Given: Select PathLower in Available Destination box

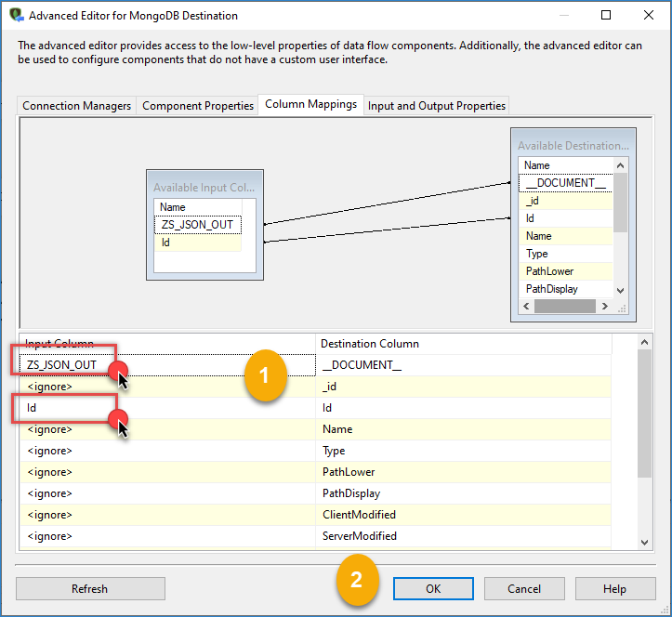Looking at the screenshot, I should coord(566,270).
